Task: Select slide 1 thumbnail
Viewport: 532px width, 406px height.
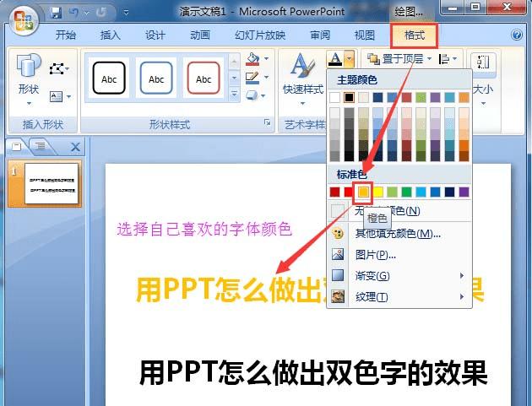Action: [52, 183]
